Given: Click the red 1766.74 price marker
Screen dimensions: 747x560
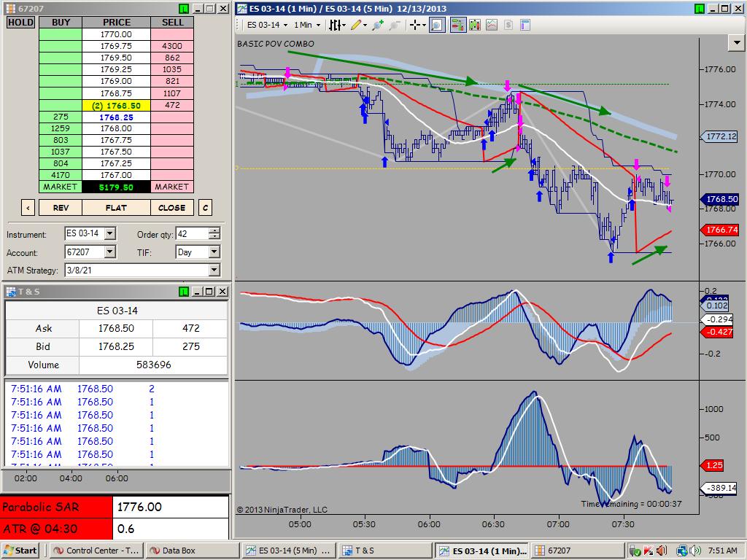Looking at the screenshot, I should [x=719, y=230].
